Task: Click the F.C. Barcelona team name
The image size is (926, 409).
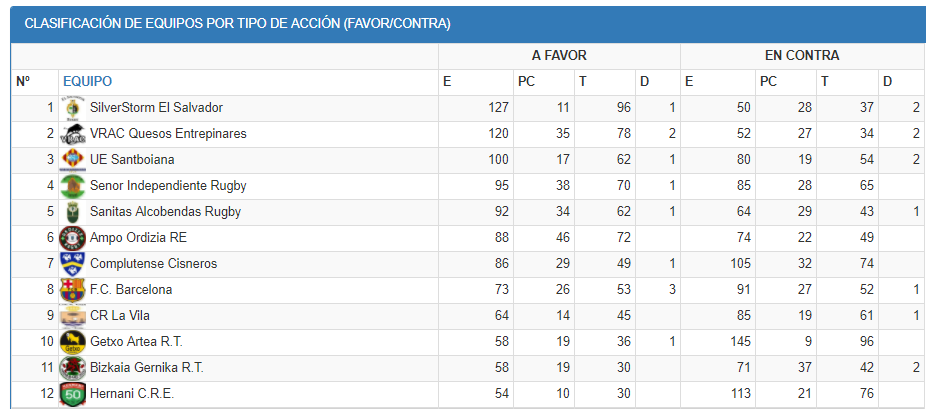Action: tap(131, 290)
